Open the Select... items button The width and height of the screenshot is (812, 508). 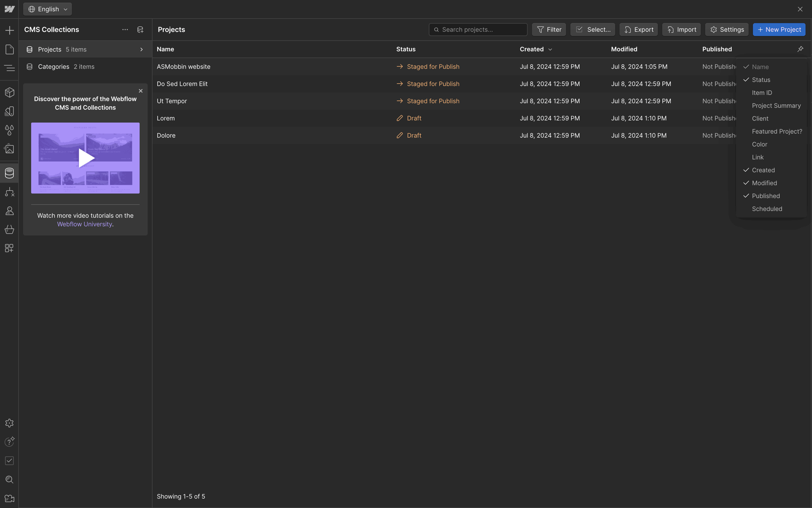pos(593,30)
